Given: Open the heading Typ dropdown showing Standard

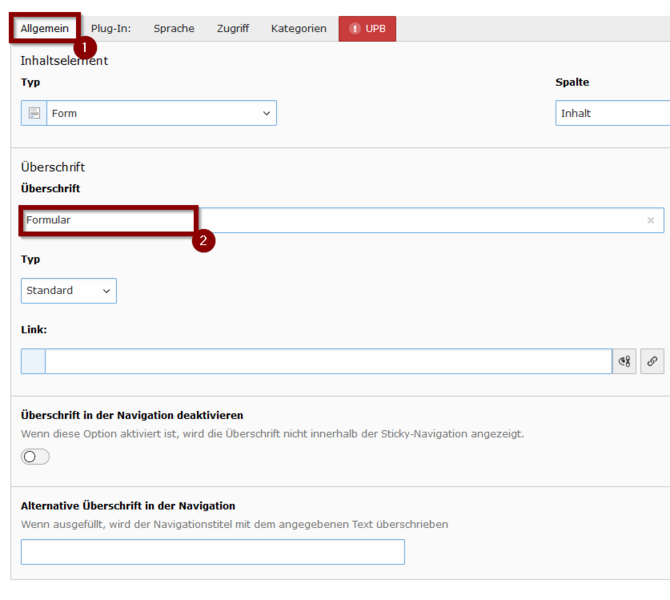Looking at the screenshot, I should 69,291.
